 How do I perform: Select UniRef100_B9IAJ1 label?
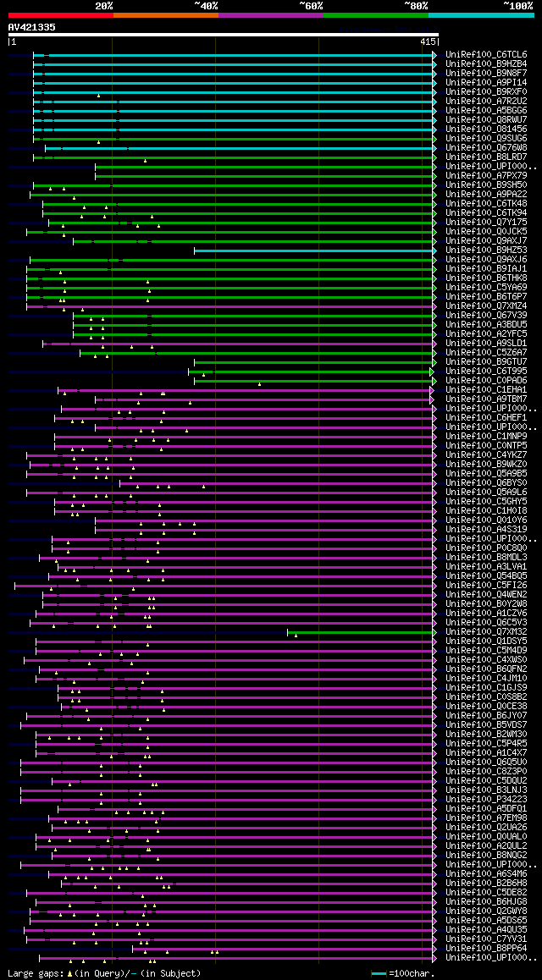(486, 269)
